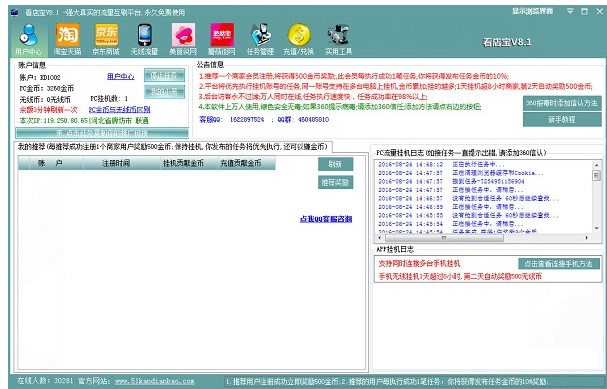This screenshot has width=607, height=389.
Task: Click the 账户: XD1002 text
Action: pos(40,77)
